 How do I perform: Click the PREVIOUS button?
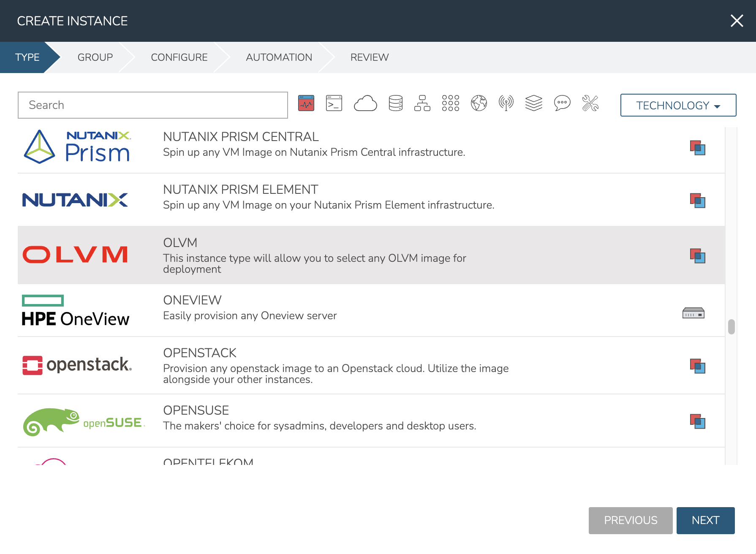point(630,520)
